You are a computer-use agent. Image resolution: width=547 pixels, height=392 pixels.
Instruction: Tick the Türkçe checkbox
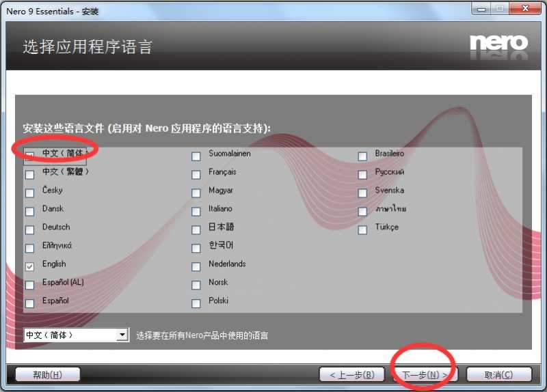[x=362, y=229]
